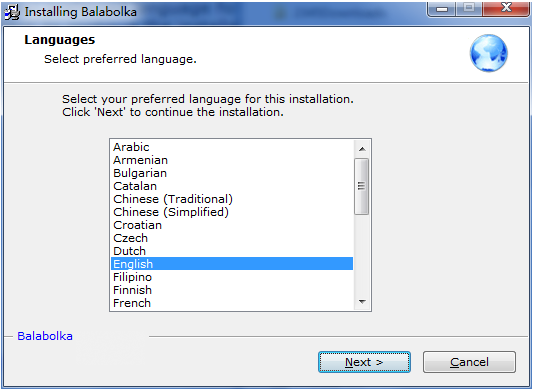Pick Chinese (Traditional) language
The image size is (534, 389).
(x=232, y=199)
